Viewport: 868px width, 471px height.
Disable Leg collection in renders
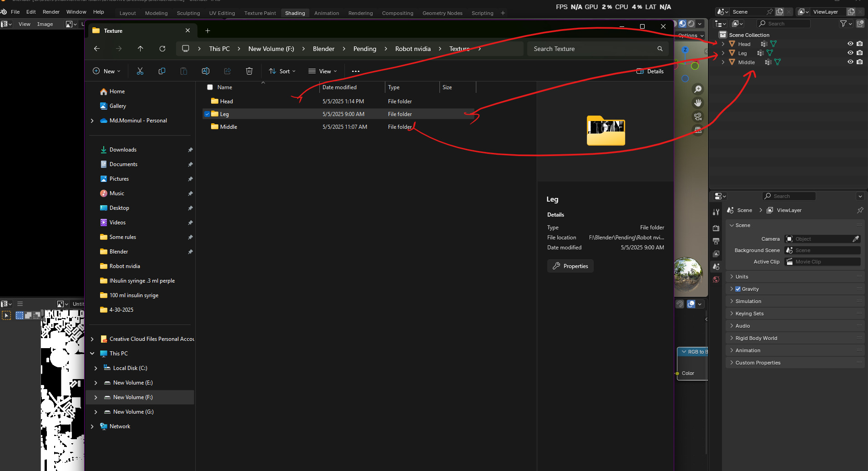tap(859, 53)
